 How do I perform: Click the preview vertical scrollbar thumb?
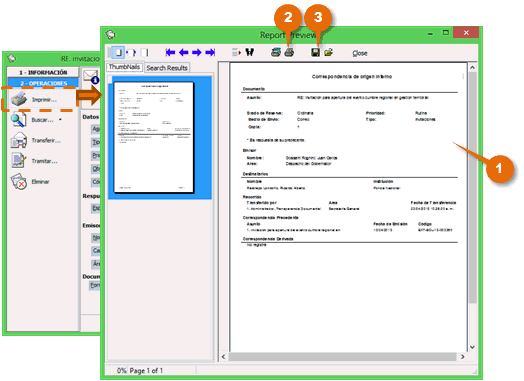click(472, 187)
